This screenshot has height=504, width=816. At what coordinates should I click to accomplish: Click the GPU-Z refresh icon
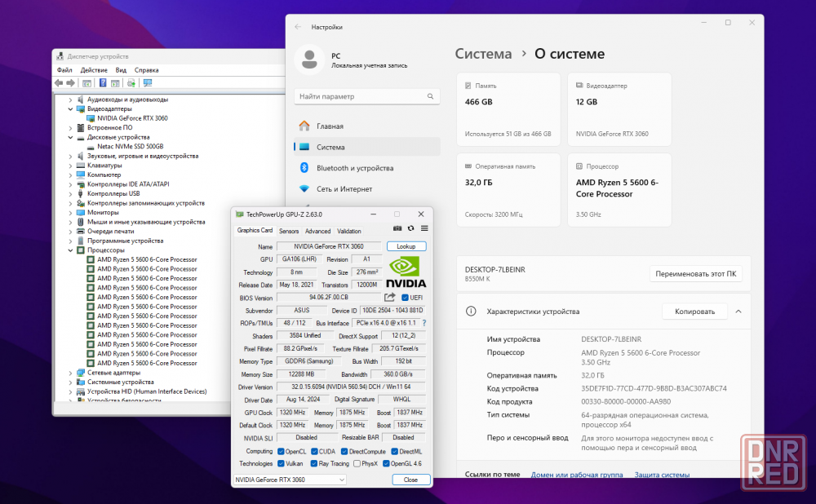pyautogui.click(x=410, y=228)
